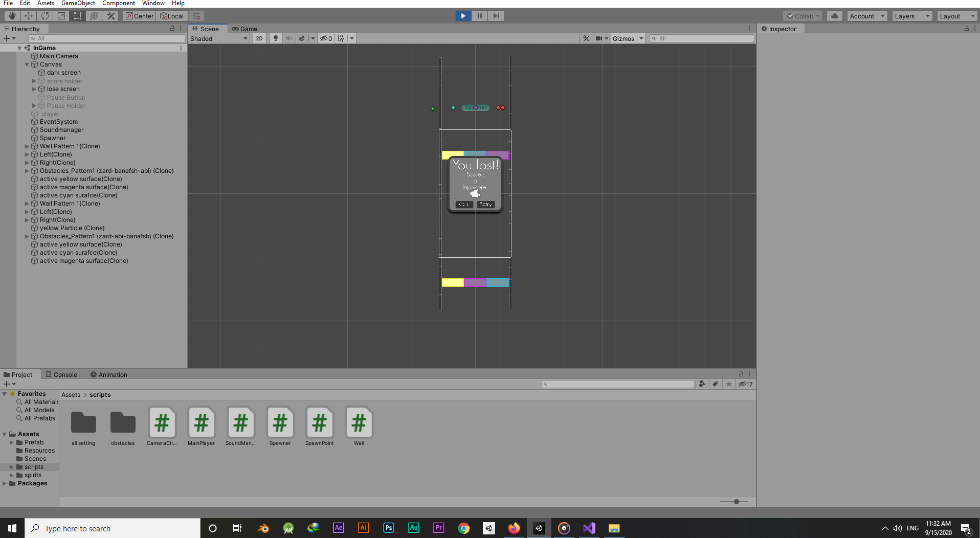The height and width of the screenshot is (538, 980).
Task: Switch to the Animation tab
Action: [x=109, y=374]
